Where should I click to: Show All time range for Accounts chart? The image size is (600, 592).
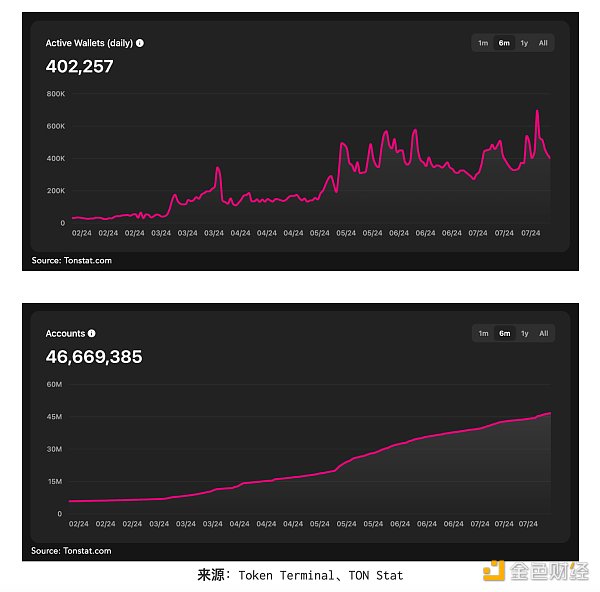(543, 333)
